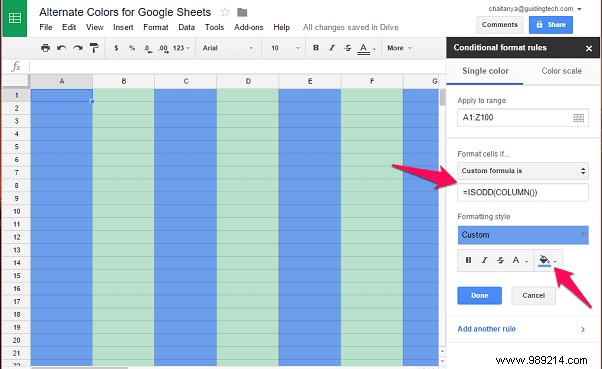Viewport: 602px width, 369px height.
Task: Open the move to folder icon
Action: pyautogui.click(x=242, y=12)
